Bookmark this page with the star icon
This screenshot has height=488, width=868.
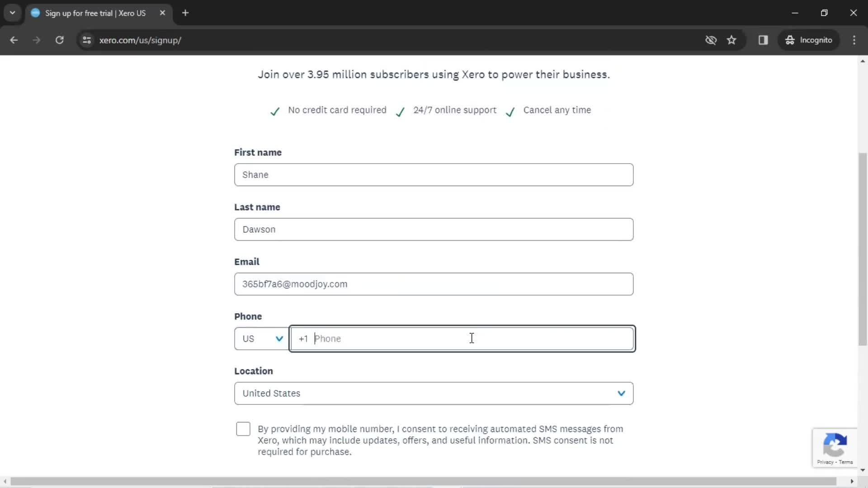pyautogui.click(x=731, y=40)
